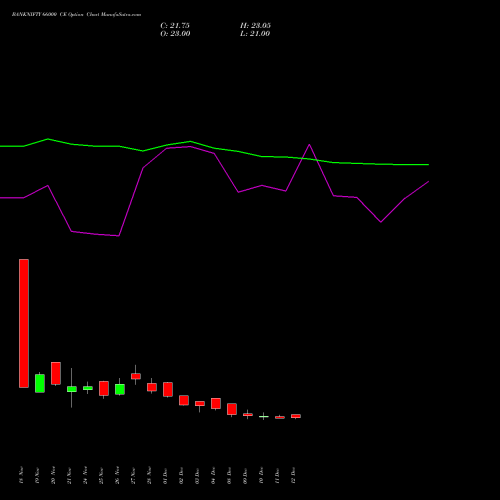This screenshot has height=500, width=500.
Task: Click the 26 Nov date label
Action: 117,475
